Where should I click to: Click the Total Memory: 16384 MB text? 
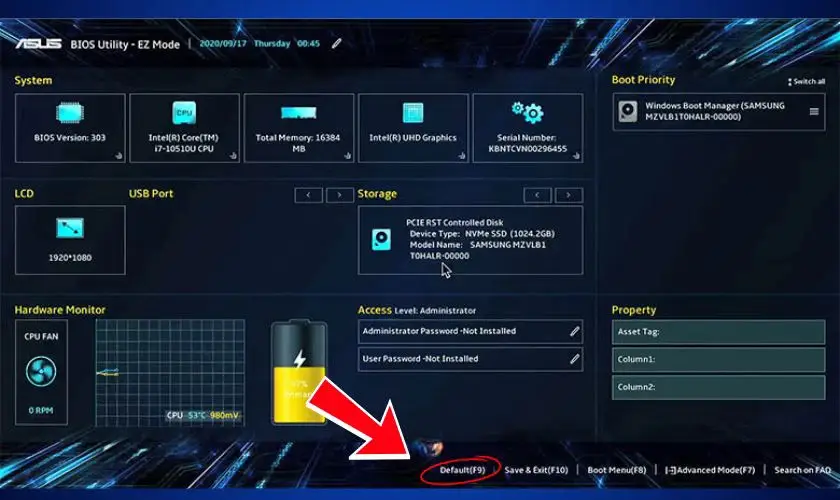tap(298, 143)
